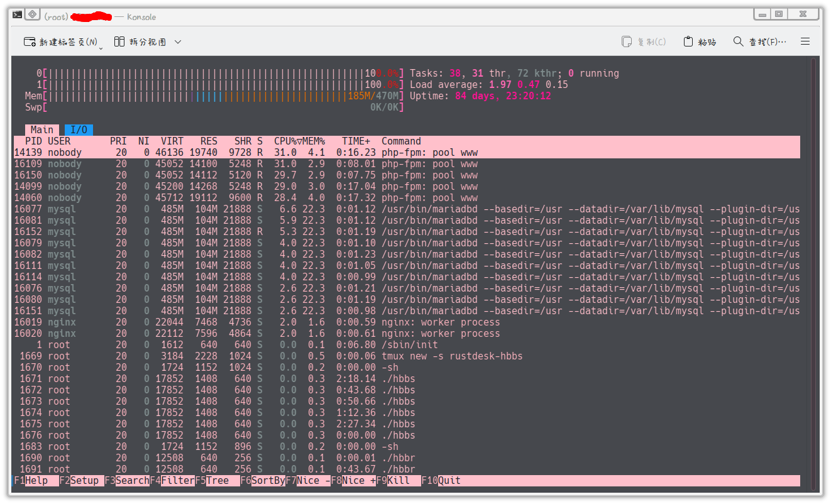Click the 粘贴 paste toolbar button
Screen dimensions: 831x504
coord(700,41)
